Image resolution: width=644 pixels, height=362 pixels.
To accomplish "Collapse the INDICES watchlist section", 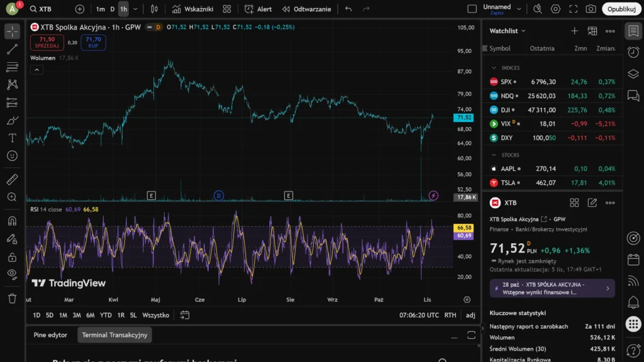I will (494, 68).
